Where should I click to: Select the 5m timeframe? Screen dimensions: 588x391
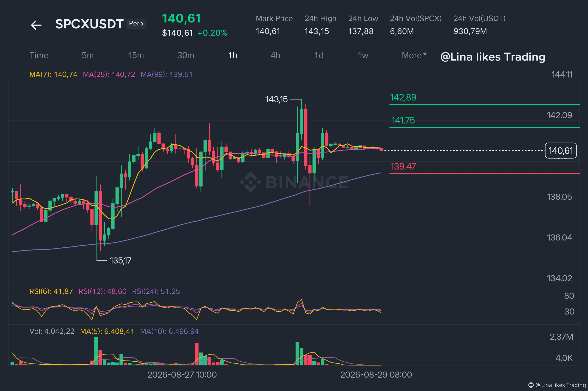tap(88, 55)
